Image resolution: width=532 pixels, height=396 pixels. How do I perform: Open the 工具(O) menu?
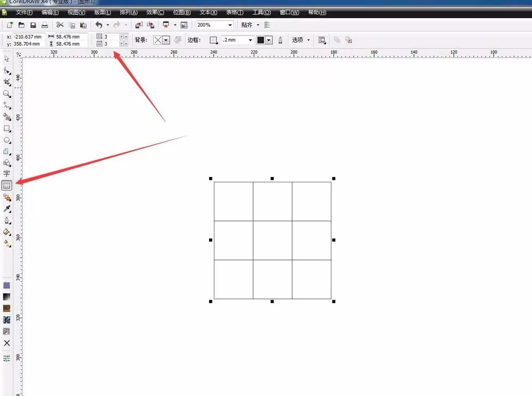click(261, 13)
